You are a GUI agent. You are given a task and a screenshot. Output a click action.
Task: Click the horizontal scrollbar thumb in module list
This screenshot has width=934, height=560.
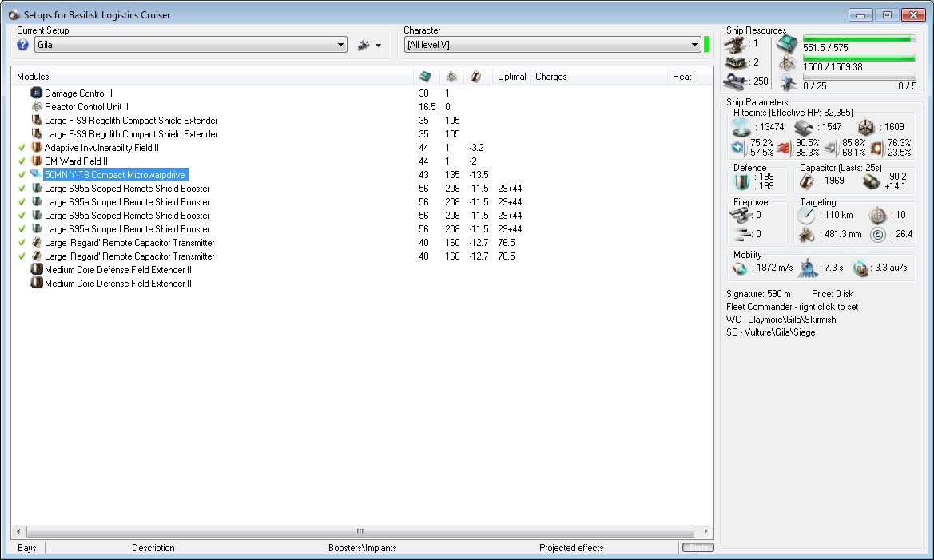(x=360, y=530)
